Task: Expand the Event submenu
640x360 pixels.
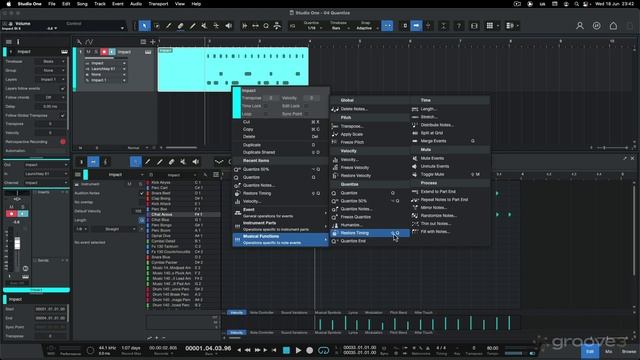Action: click(x=281, y=213)
